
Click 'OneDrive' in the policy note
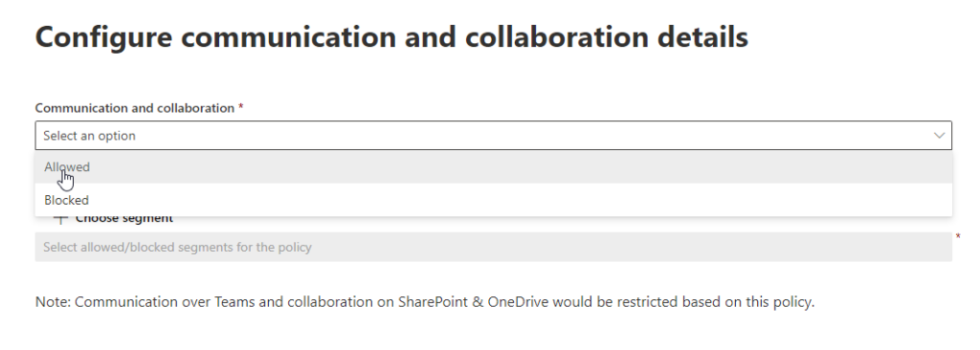pyautogui.click(x=518, y=302)
